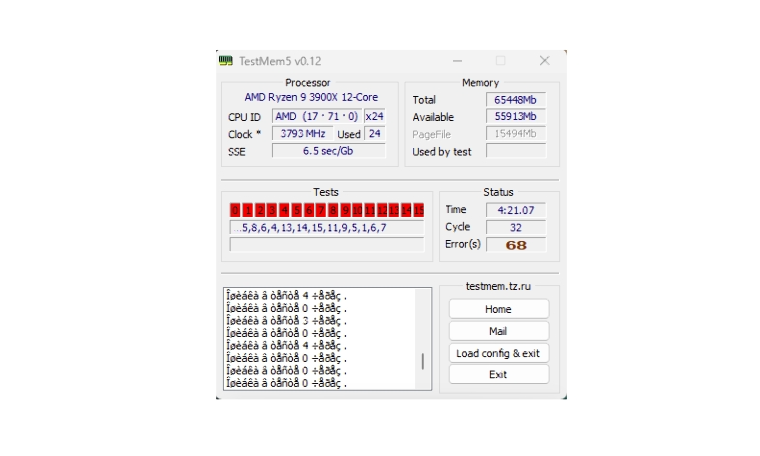This screenshot has width=760, height=456.
Task: Select red test block 3
Action: tap(272, 210)
